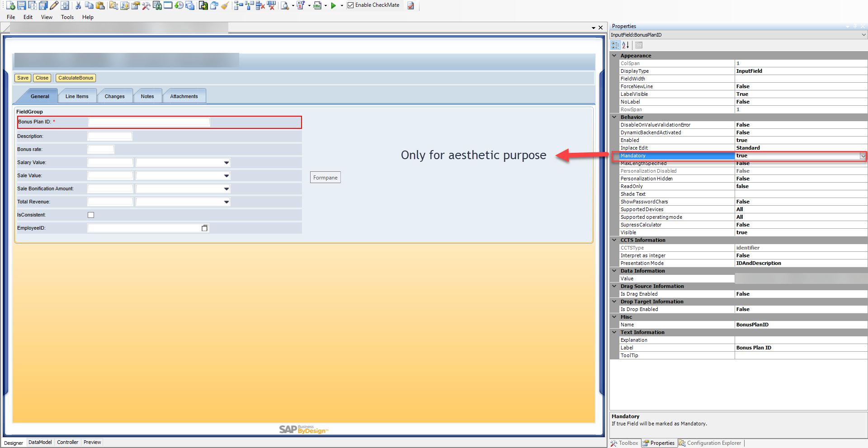Open the Help menu

88,17
